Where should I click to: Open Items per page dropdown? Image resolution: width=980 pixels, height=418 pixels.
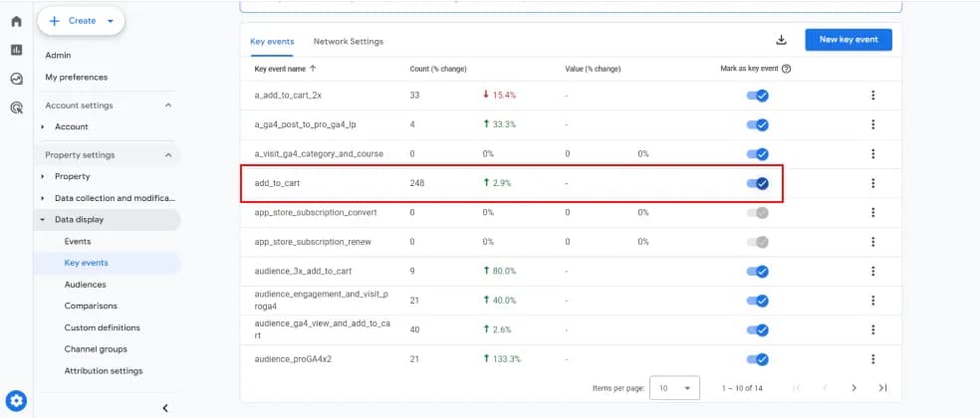675,388
